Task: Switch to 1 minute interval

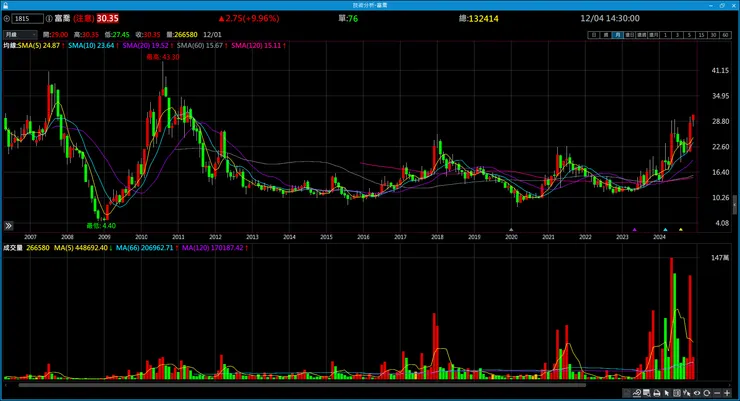Action: pos(665,35)
